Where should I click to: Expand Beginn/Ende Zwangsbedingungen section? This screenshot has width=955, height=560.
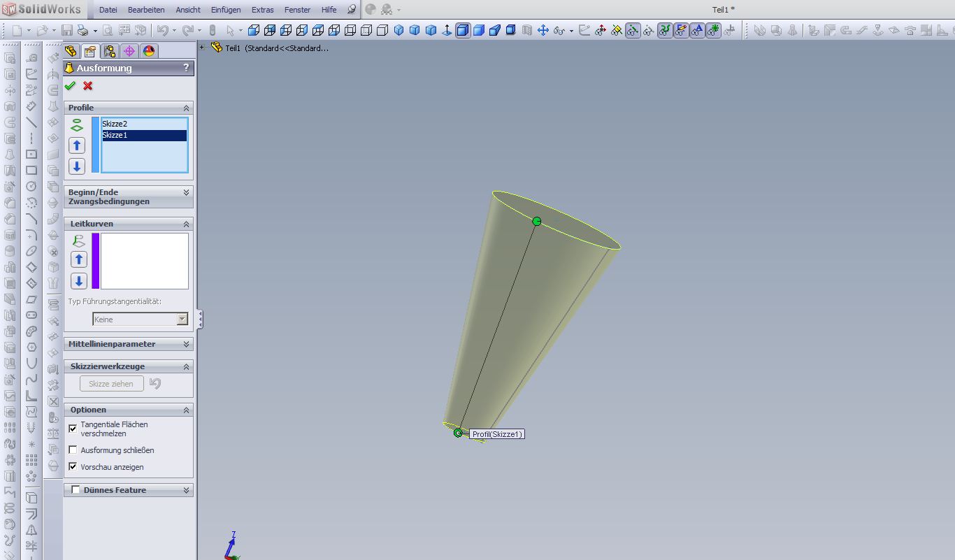click(186, 192)
